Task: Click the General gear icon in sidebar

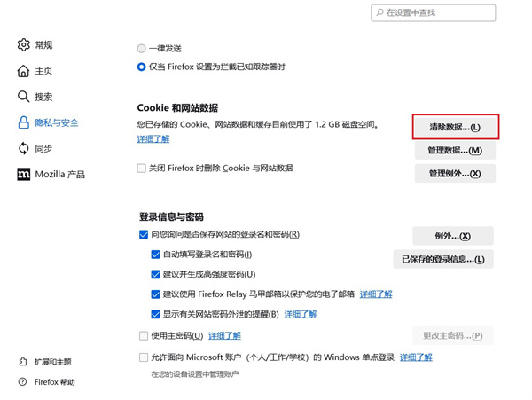Action: tap(23, 44)
